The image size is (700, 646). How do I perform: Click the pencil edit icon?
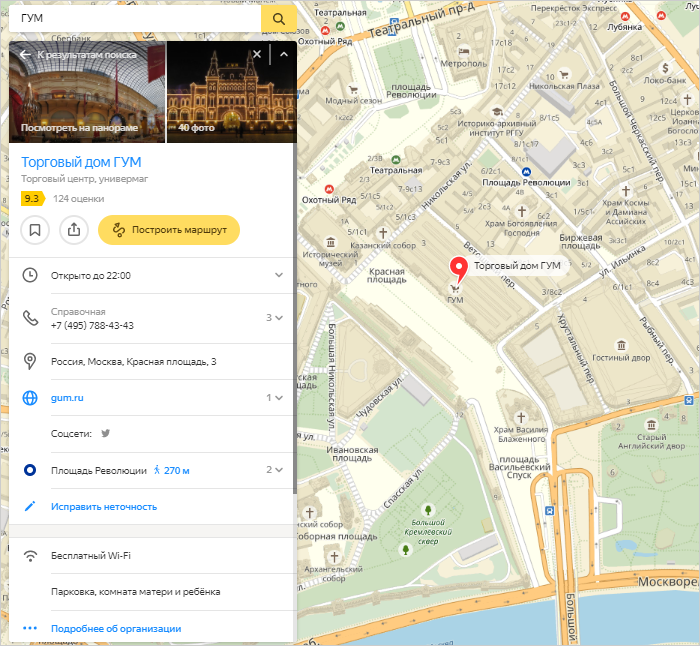click(x=30, y=506)
